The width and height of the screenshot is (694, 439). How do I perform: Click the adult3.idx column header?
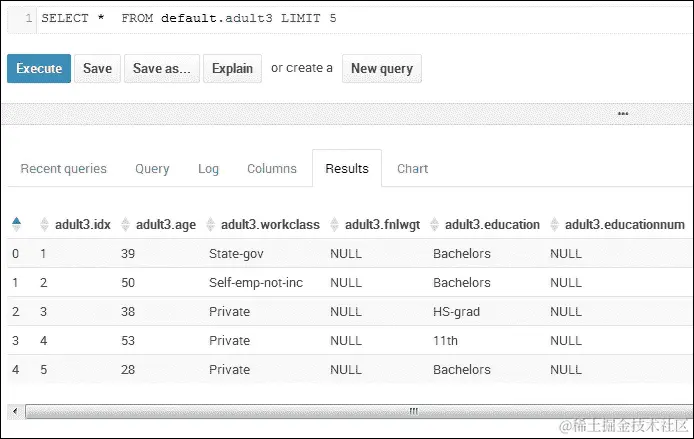coord(83,224)
